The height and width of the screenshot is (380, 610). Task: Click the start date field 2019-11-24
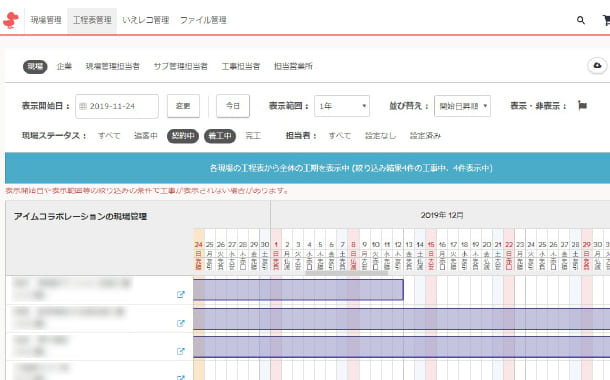(117, 106)
